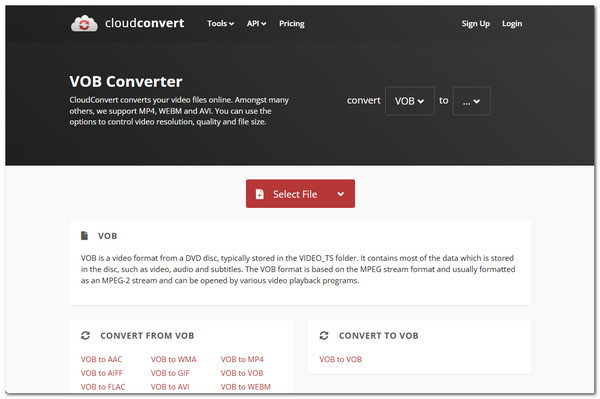Open the VOB to AAC link
The image size is (600, 399).
tap(101, 359)
